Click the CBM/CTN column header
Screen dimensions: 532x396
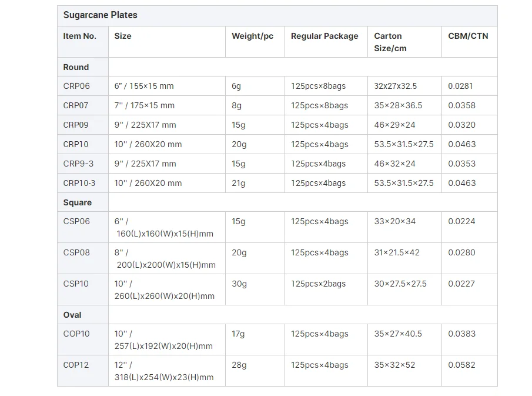pyautogui.click(x=468, y=36)
